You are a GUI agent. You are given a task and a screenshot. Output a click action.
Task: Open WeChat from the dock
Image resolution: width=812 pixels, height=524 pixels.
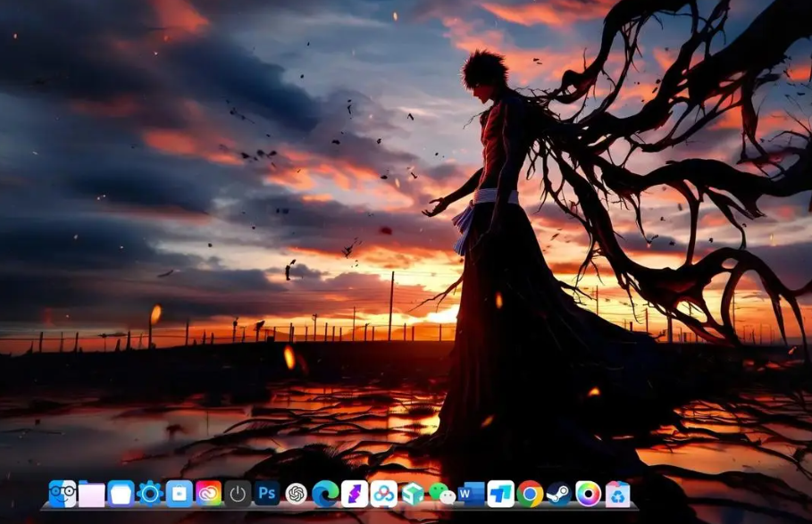441,494
